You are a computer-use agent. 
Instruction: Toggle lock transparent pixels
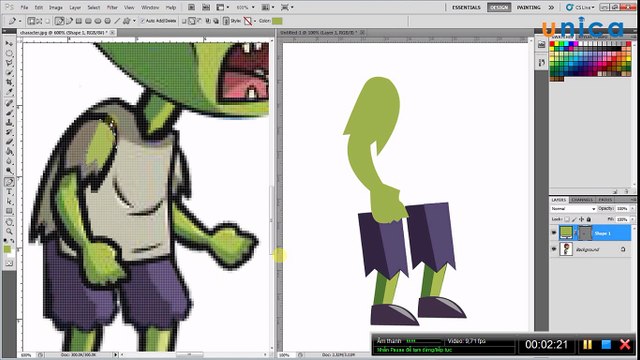[x=567, y=220]
